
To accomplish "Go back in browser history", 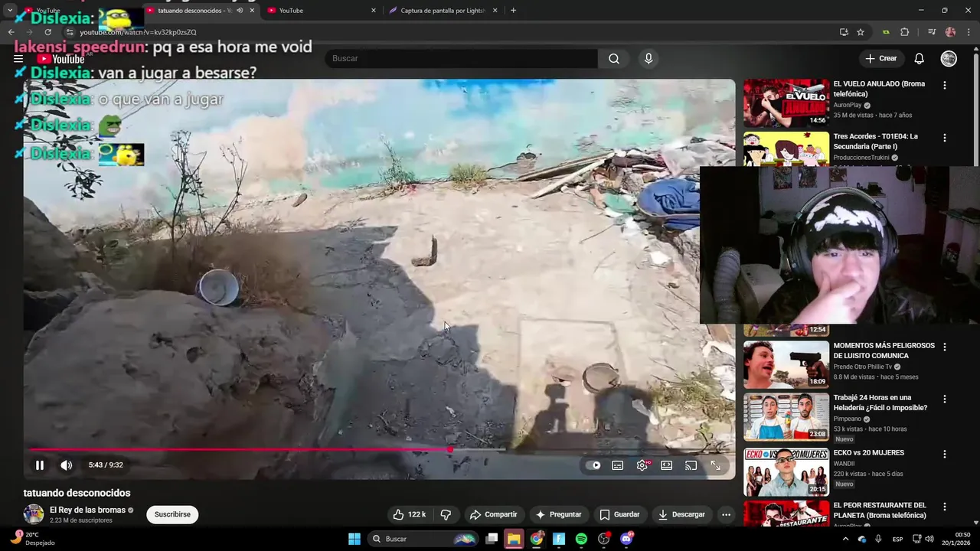I will [x=11, y=32].
